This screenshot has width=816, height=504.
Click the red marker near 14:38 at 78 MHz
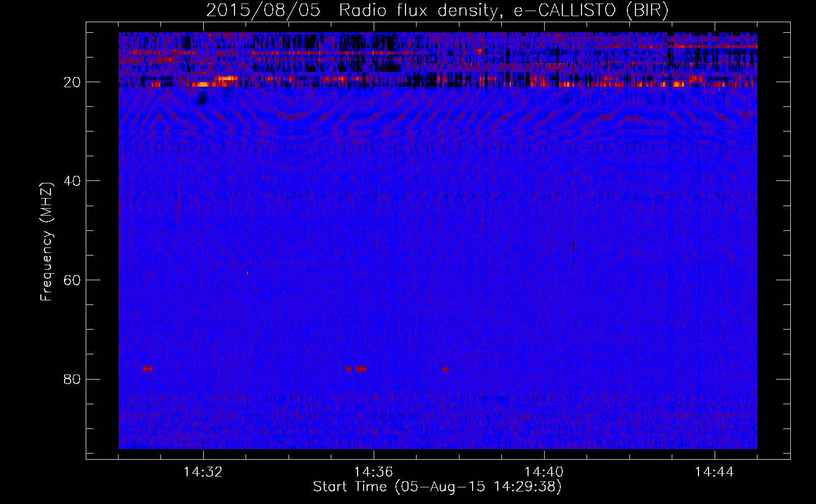click(445, 369)
